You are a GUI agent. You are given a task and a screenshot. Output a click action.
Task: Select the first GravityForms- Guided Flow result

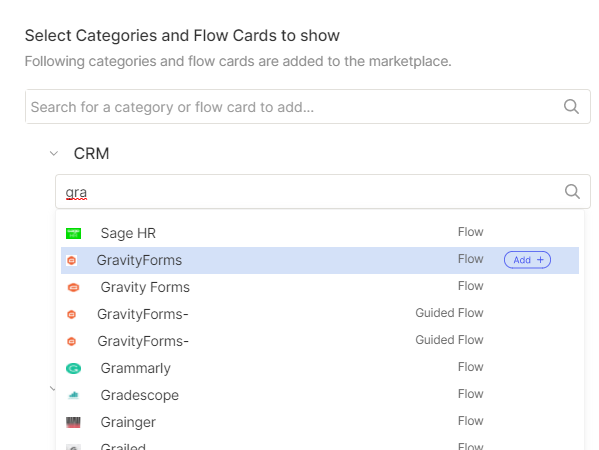[x=320, y=314]
